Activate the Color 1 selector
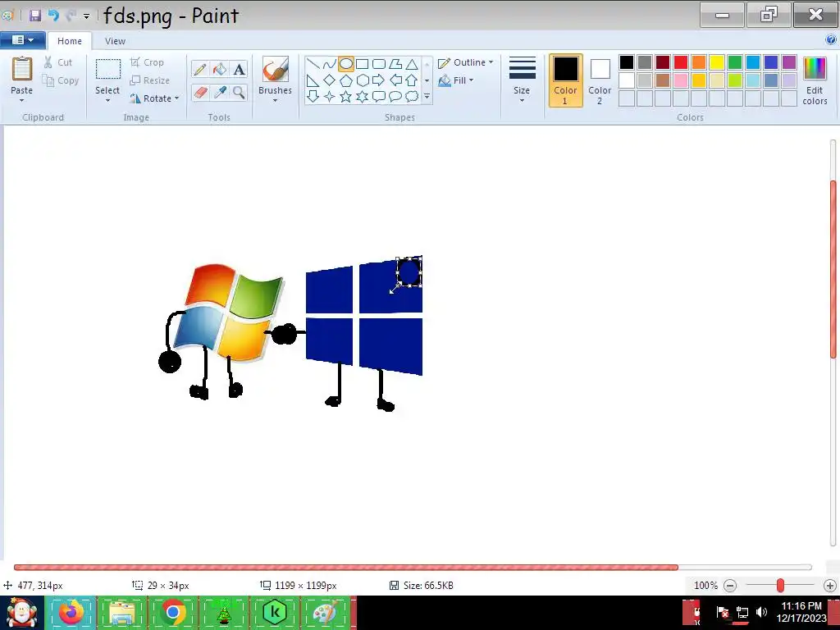Screen dimensions: 840x630 point(566,80)
